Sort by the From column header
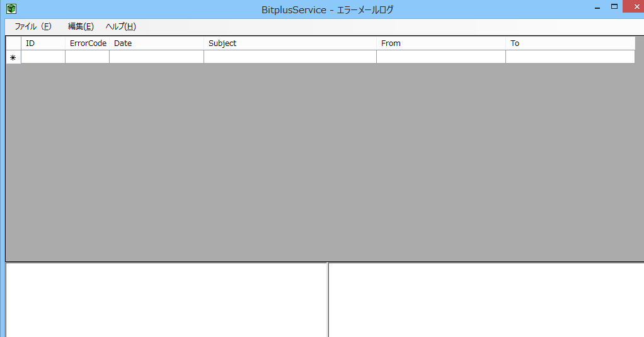 (441, 43)
